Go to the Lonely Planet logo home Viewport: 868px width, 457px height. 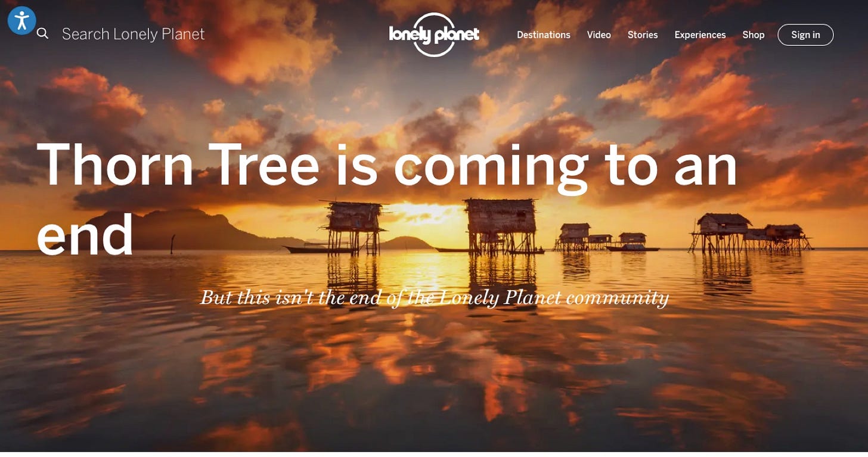tap(434, 35)
